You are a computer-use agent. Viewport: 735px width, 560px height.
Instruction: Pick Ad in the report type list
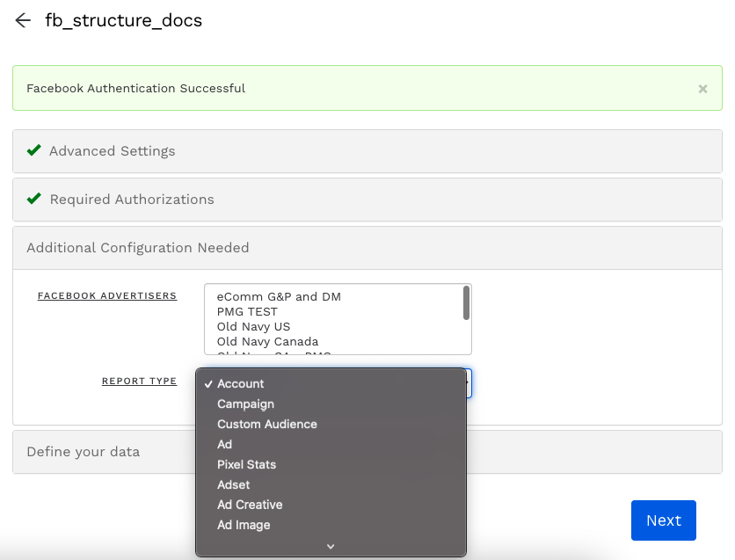[224, 445]
